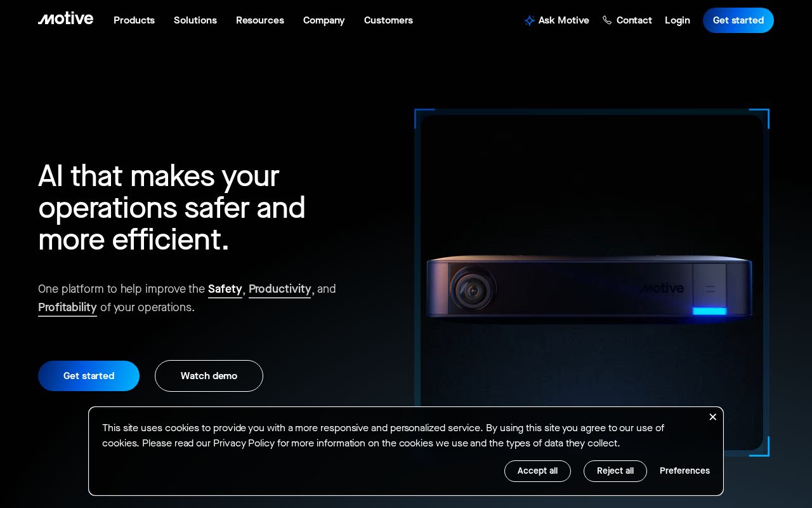
Task: Open the Company dropdown
Action: coord(324,20)
